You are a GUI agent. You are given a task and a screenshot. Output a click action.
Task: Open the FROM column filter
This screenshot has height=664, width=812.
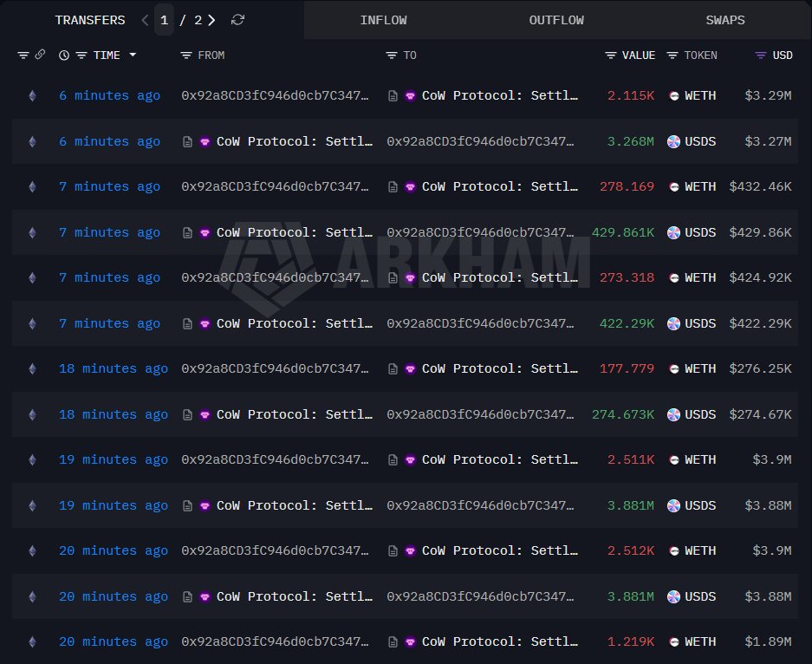click(186, 55)
